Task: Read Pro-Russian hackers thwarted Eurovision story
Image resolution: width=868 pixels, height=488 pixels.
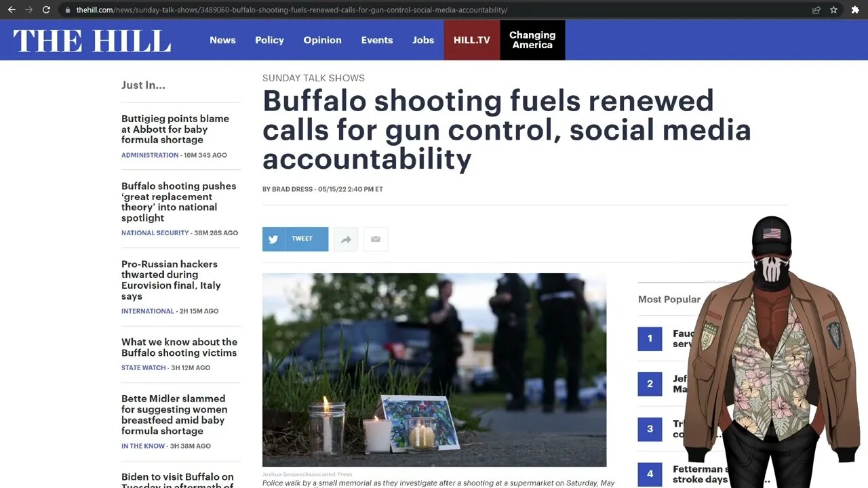Action: pos(171,280)
